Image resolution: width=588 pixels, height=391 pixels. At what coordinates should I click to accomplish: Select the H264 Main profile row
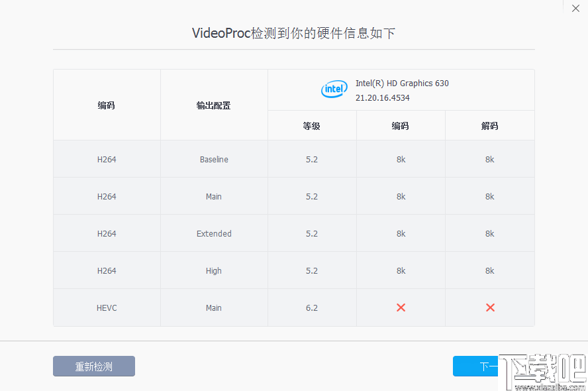(x=213, y=196)
